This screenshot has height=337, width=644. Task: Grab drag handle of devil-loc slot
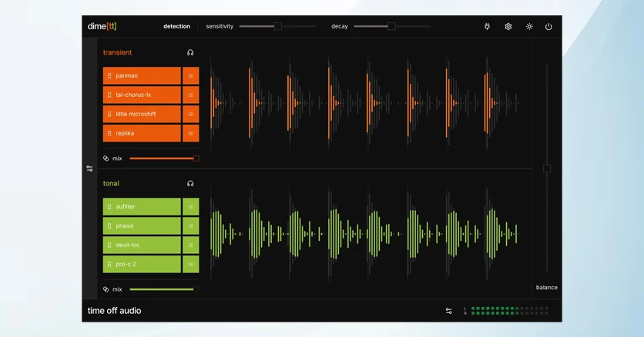point(109,245)
